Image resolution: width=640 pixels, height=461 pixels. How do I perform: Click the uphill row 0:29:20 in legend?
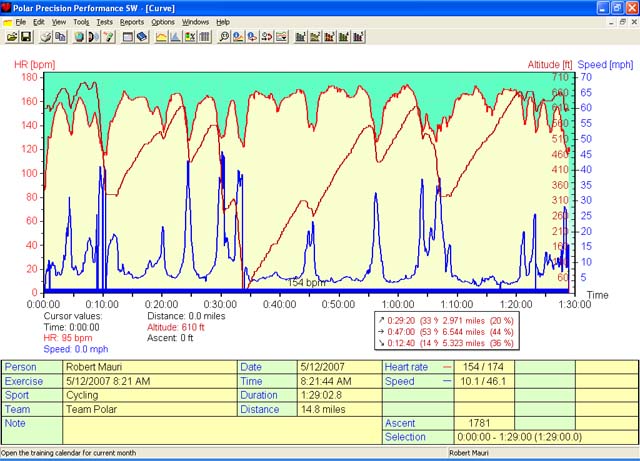pyautogui.click(x=446, y=321)
